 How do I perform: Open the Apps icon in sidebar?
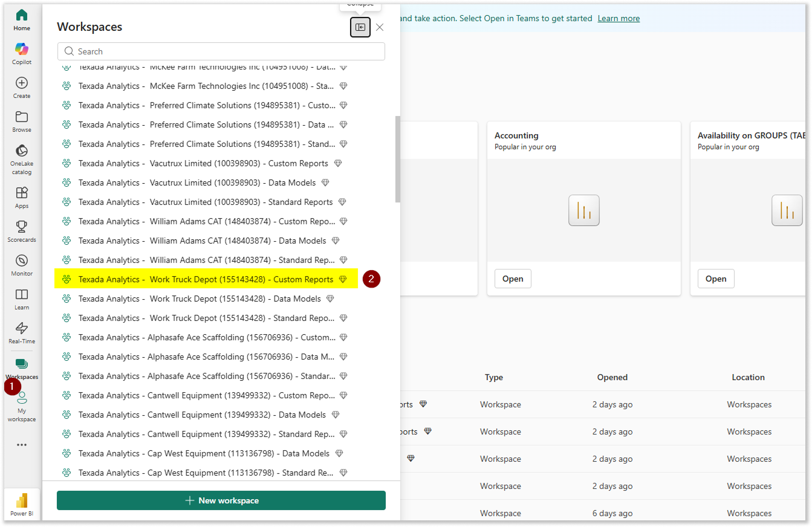click(22, 197)
